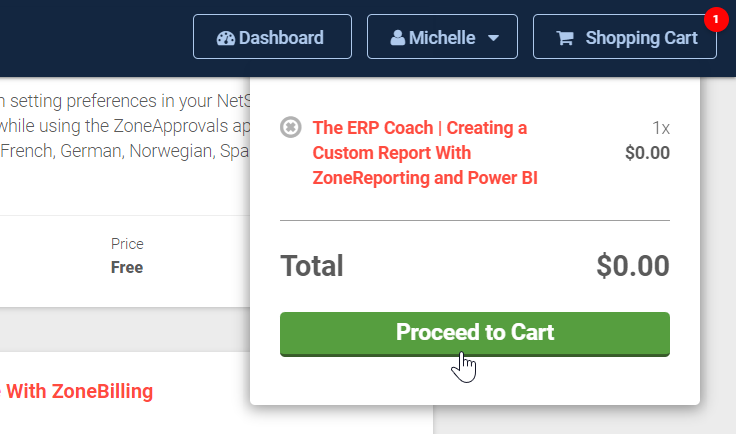Click the Total label in cart
736x434 pixels.
click(311, 266)
